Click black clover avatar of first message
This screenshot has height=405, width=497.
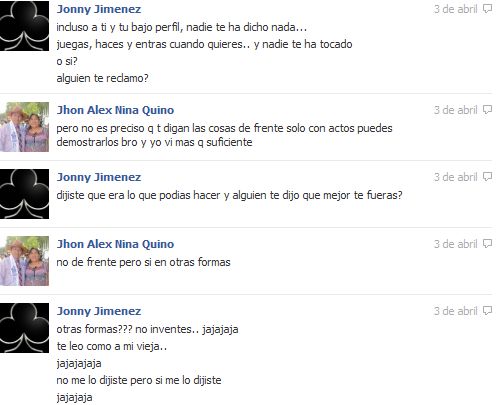[x=24, y=26]
